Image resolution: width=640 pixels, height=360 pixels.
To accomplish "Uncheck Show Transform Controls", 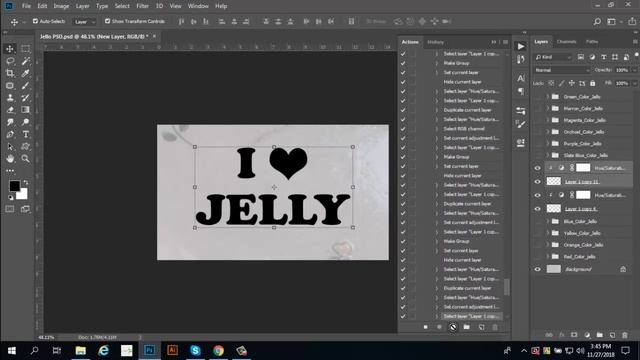I will (x=107, y=21).
